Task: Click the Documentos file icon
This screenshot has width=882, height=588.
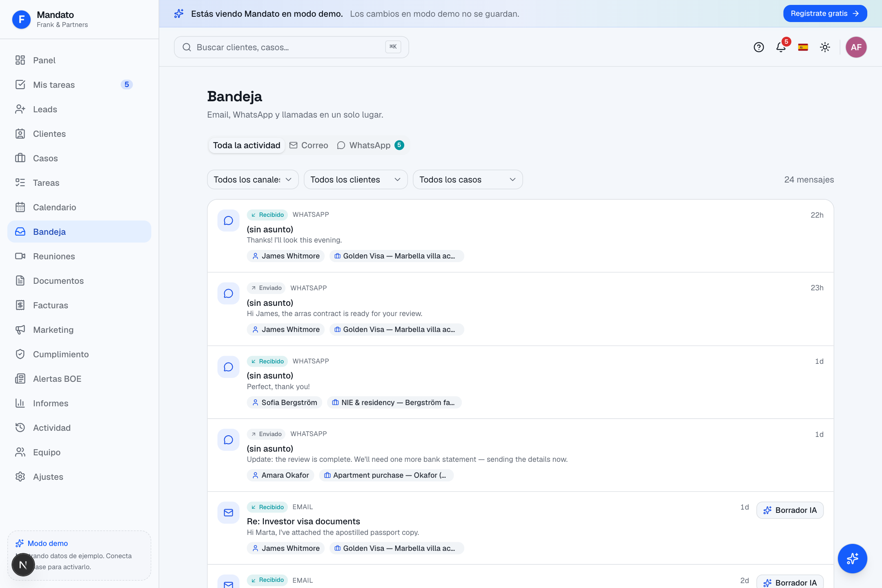Action: (20, 281)
